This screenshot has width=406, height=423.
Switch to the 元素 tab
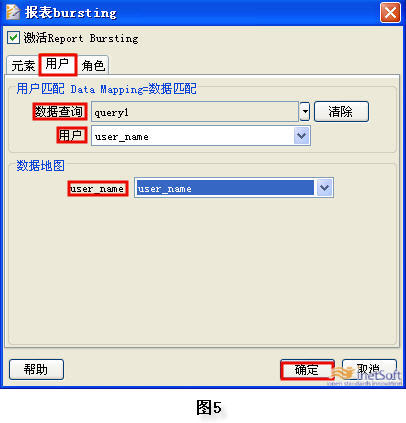pyautogui.click(x=23, y=65)
